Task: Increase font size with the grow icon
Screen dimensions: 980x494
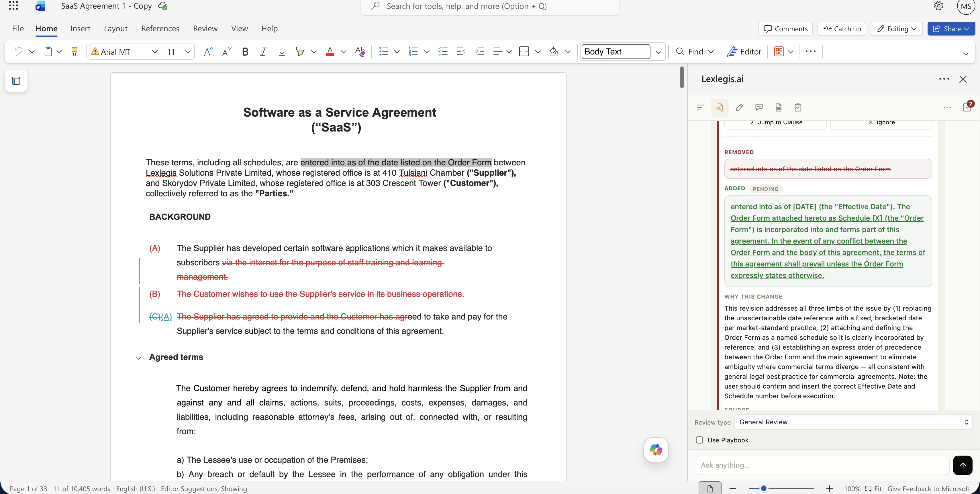Action: pyautogui.click(x=208, y=51)
